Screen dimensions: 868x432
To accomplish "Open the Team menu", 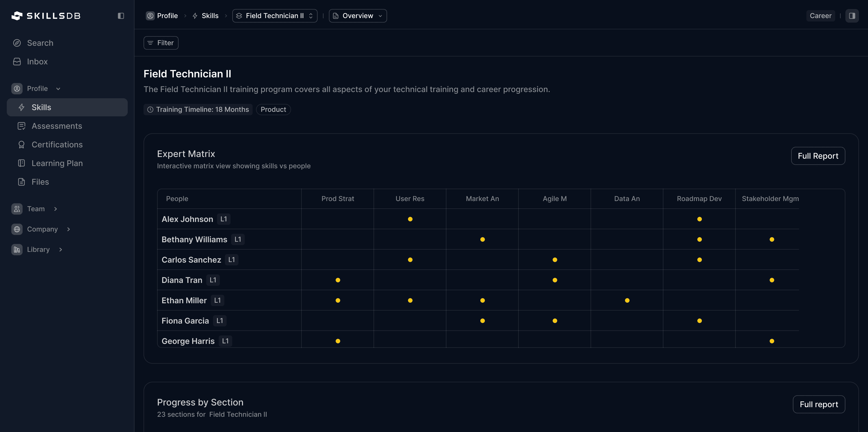I will tap(35, 208).
